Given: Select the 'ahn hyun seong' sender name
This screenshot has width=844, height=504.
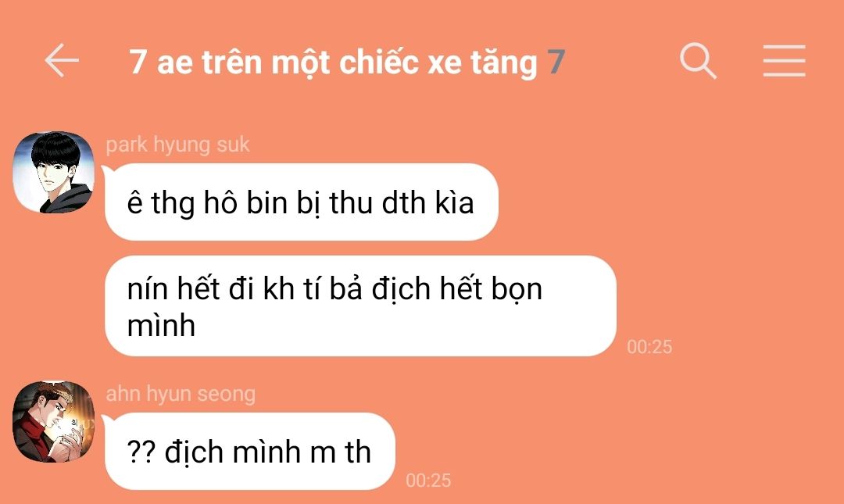Looking at the screenshot, I should 181,394.
